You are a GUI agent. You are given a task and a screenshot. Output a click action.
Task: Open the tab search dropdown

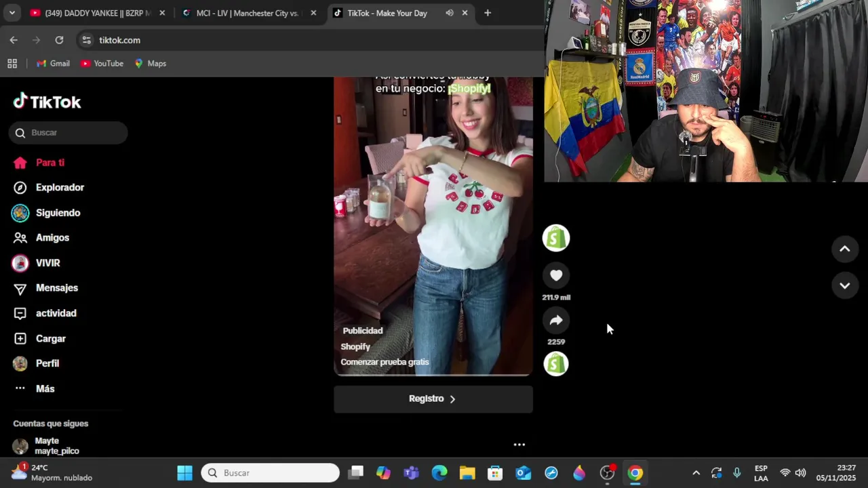click(12, 13)
